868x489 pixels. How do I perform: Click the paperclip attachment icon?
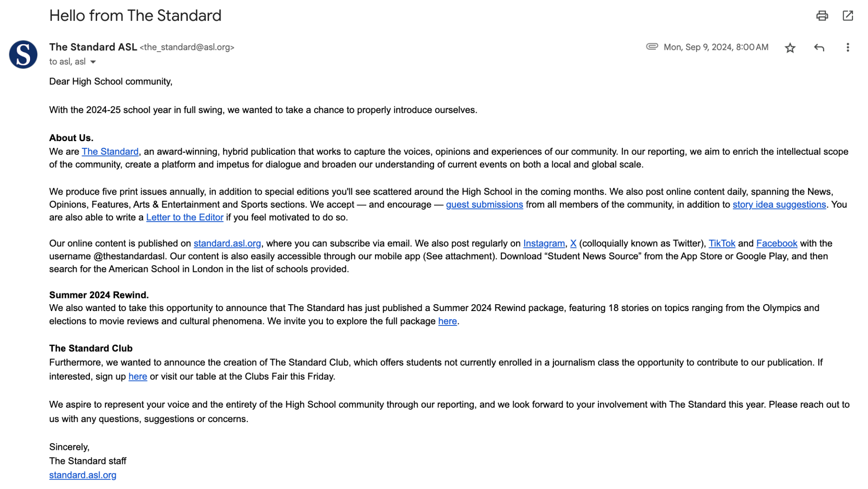click(x=652, y=47)
